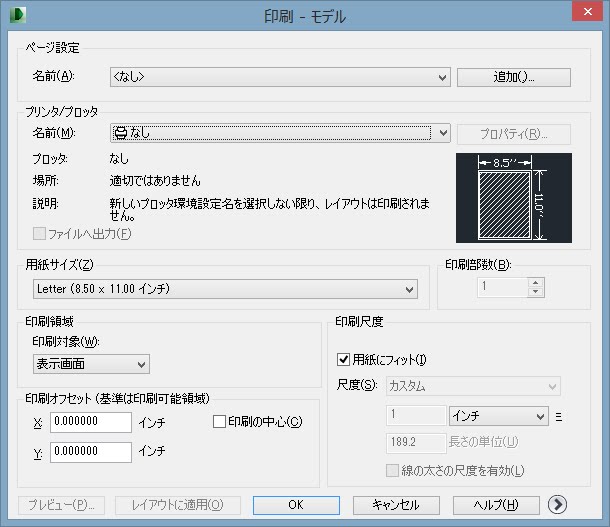Toggle the ファイルへ出力(F) checkbox
The image size is (610, 527).
coord(39,234)
